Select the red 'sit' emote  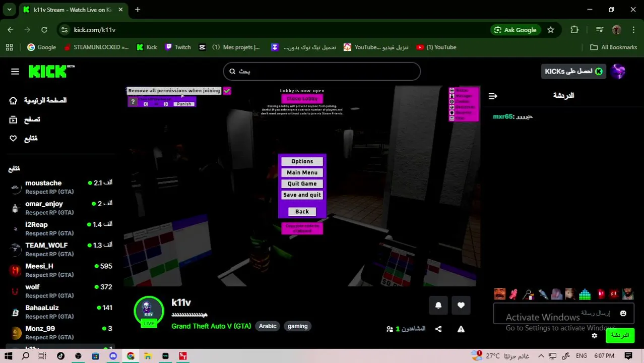point(613,294)
